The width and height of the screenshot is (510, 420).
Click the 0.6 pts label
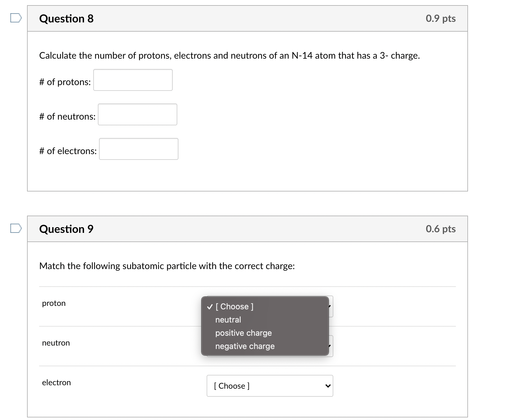[x=441, y=229]
